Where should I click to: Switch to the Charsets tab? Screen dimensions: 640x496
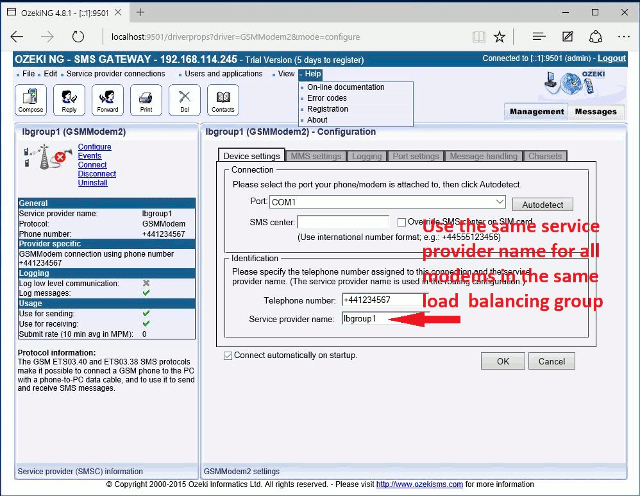coord(545,156)
